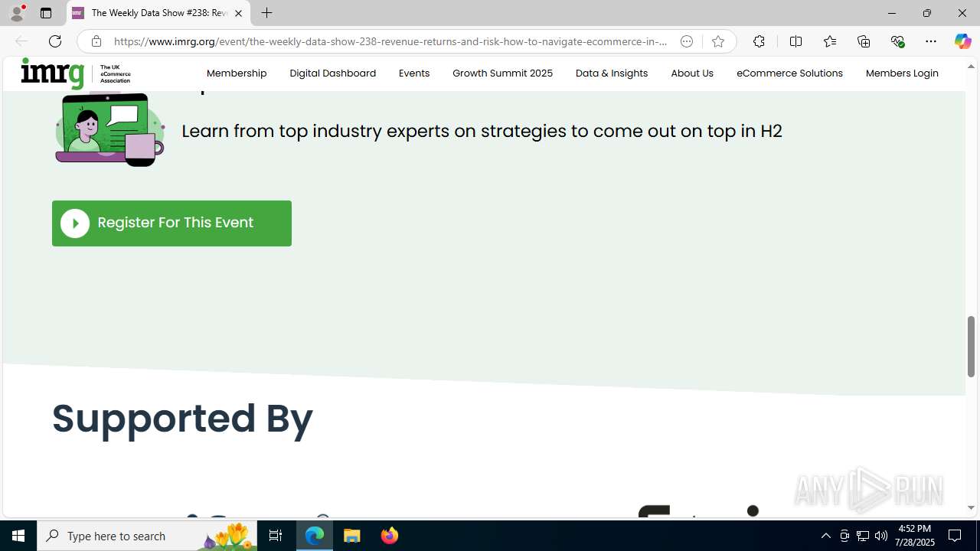Open Browser essentials heart icon
The image size is (980, 551).
point(897,41)
